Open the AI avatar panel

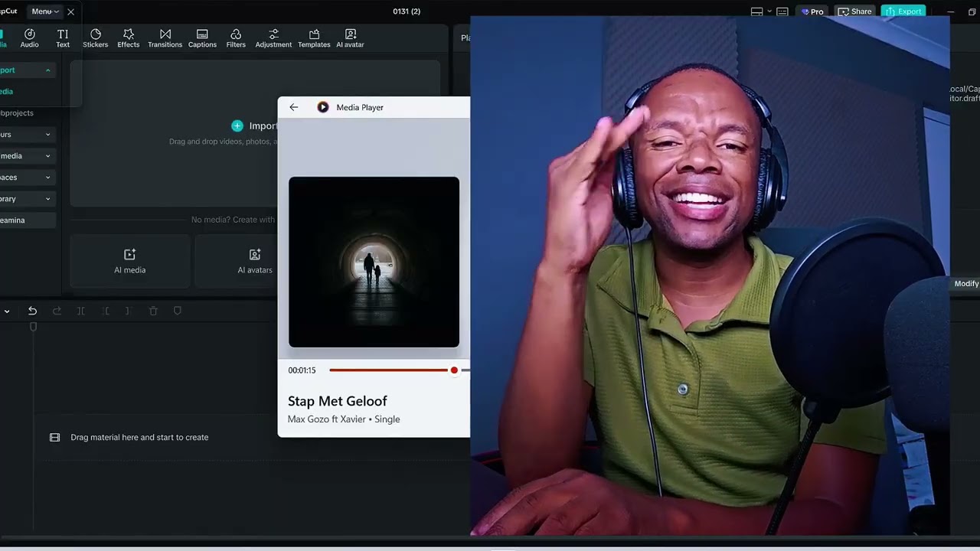click(351, 38)
